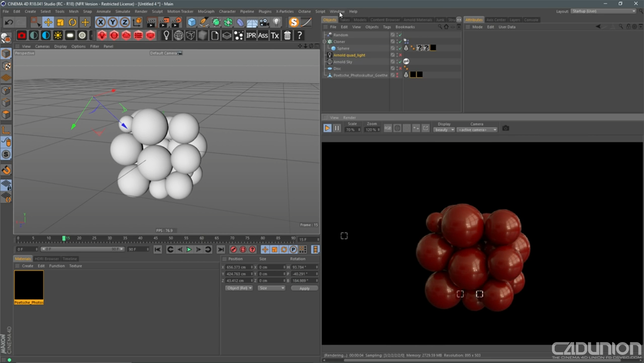Click the Create button in Materials panel
The height and width of the screenshot is (363, 644).
(x=27, y=266)
